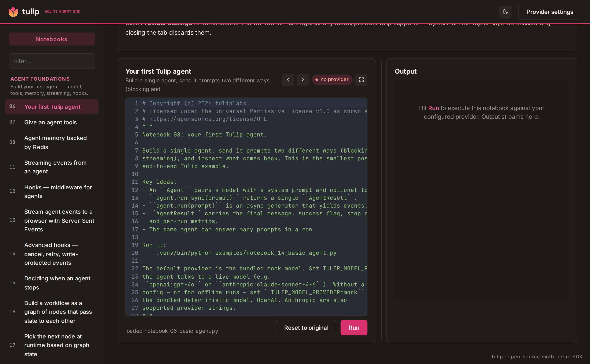Open the Server-Sent Events streaming notebook
The width and height of the screenshot is (590, 364).
[52, 220]
